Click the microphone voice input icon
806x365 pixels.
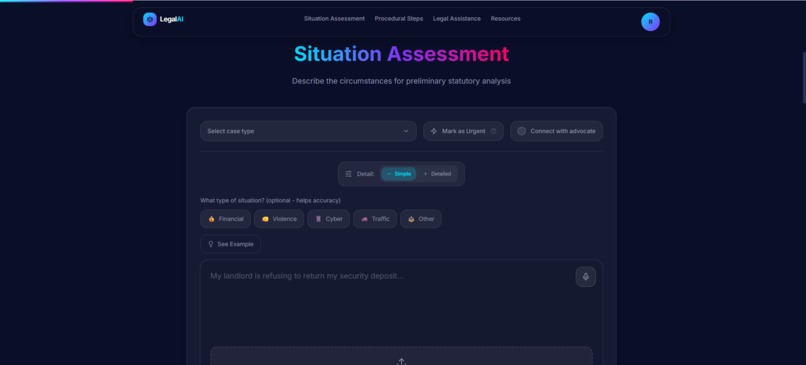pyautogui.click(x=585, y=277)
